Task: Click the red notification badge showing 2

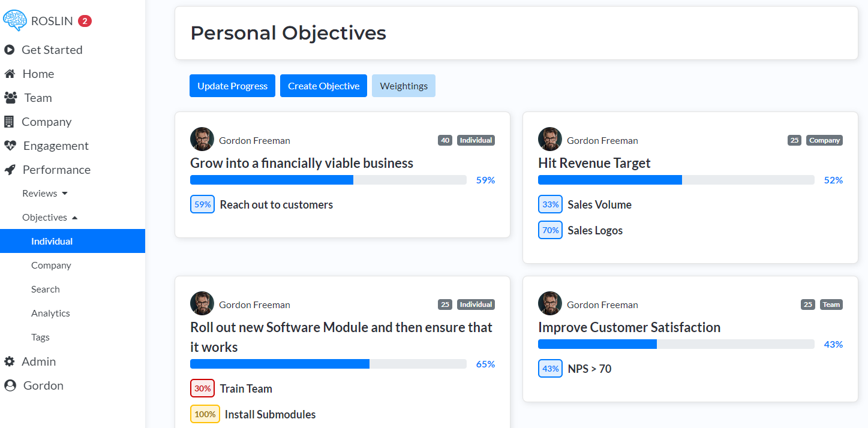Action: point(85,21)
